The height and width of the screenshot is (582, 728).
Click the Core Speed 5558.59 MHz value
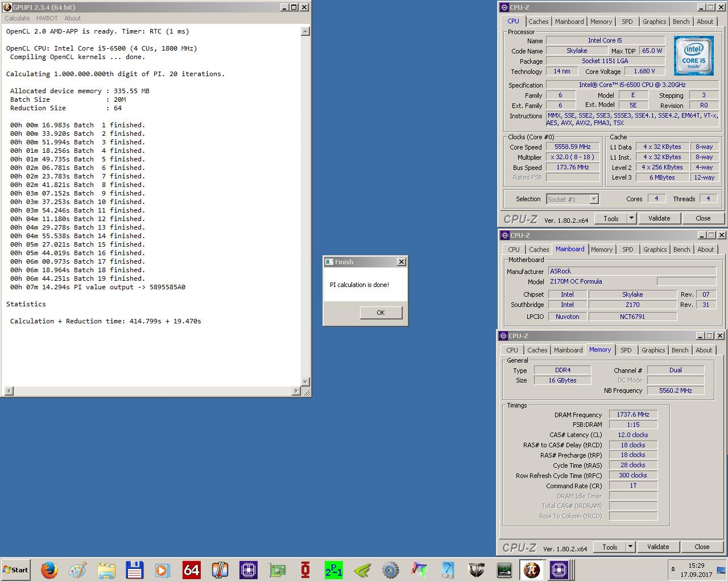(x=573, y=147)
